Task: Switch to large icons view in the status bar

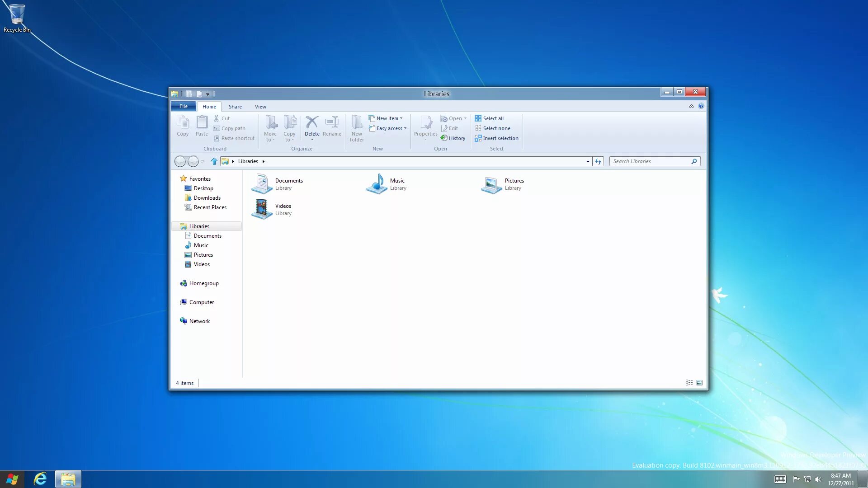Action: pyautogui.click(x=699, y=383)
